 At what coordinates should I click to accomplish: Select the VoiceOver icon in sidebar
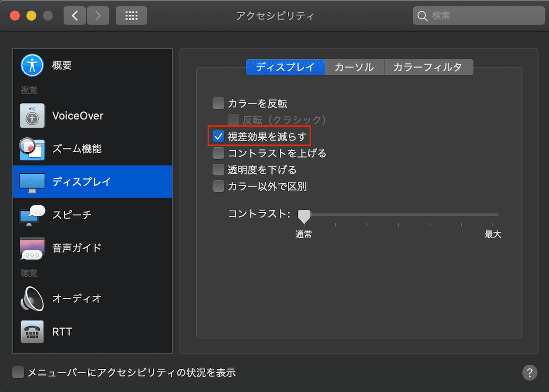pyautogui.click(x=32, y=115)
